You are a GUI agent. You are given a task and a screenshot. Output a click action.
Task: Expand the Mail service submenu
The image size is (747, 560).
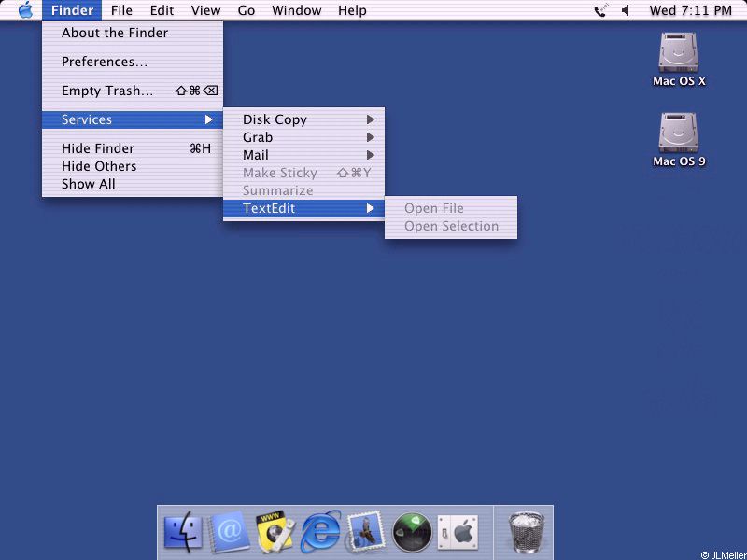click(x=304, y=155)
